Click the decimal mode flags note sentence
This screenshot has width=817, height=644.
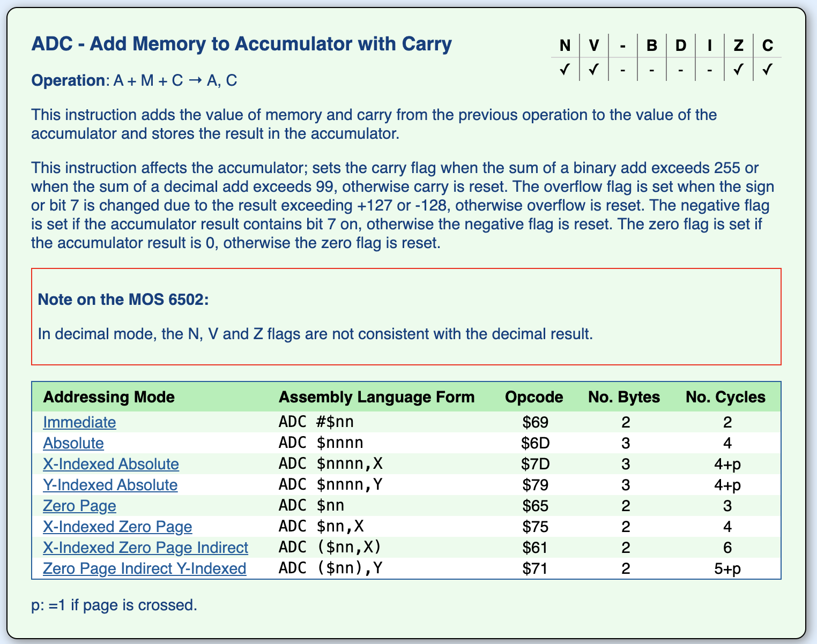(315, 334)
